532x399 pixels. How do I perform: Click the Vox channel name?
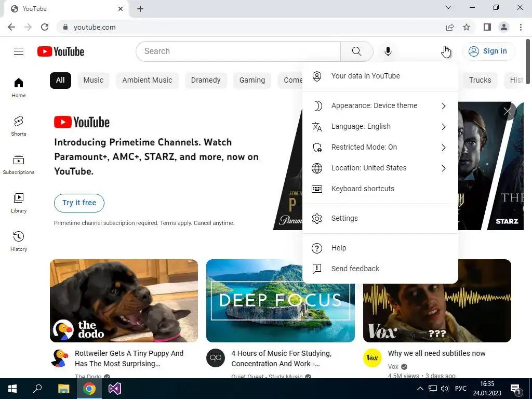(393, 366)
